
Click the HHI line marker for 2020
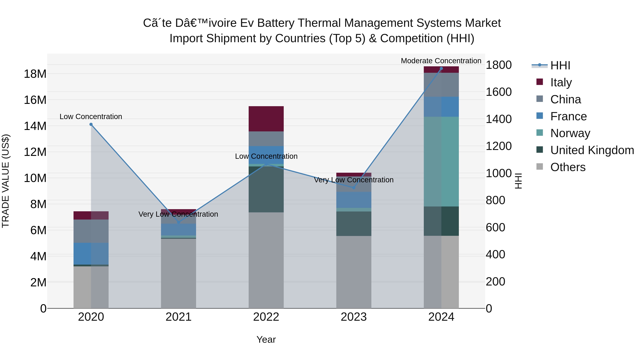91,124
